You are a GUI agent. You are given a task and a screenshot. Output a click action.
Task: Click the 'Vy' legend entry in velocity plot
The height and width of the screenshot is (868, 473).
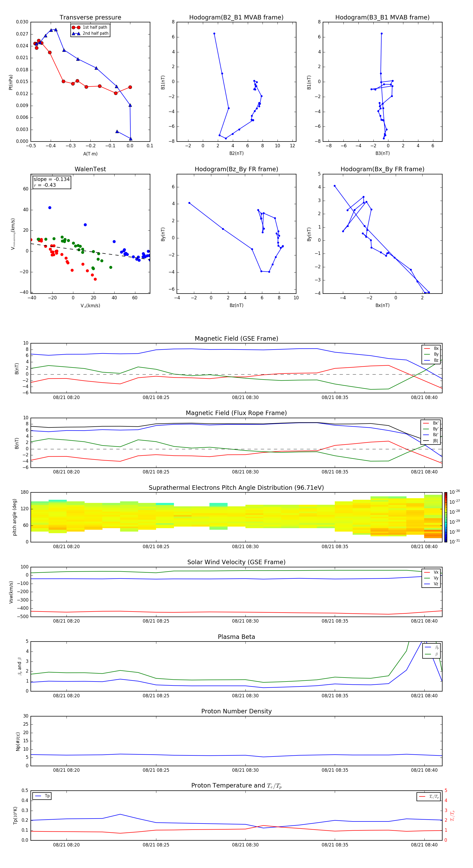pos(431,578)
